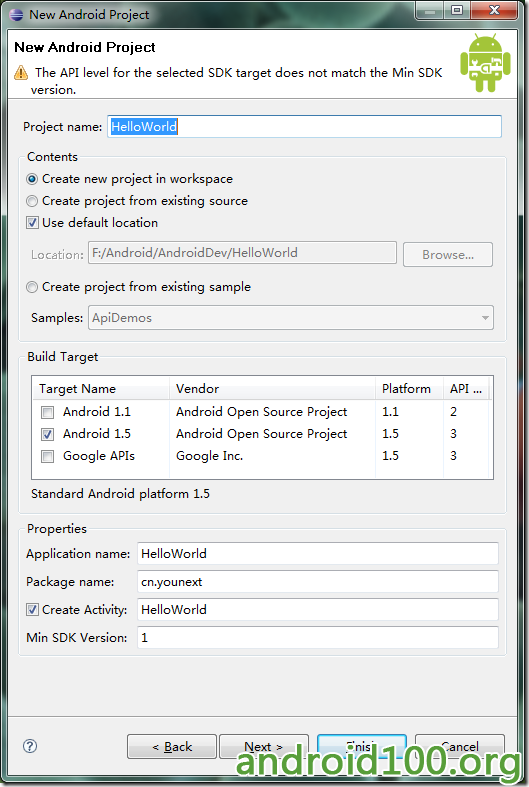Viewport: 529px width, 787px height.
Task: Click API level 2 cell
Action: [x=453, y=412]
